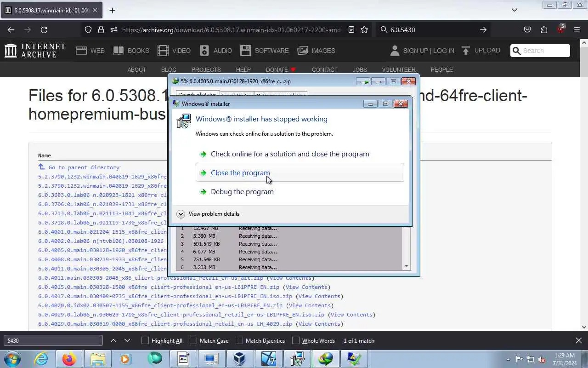
Task: Open Windows Media Player from taskbar
Action: pyautogui.click(x=125, y=359)
